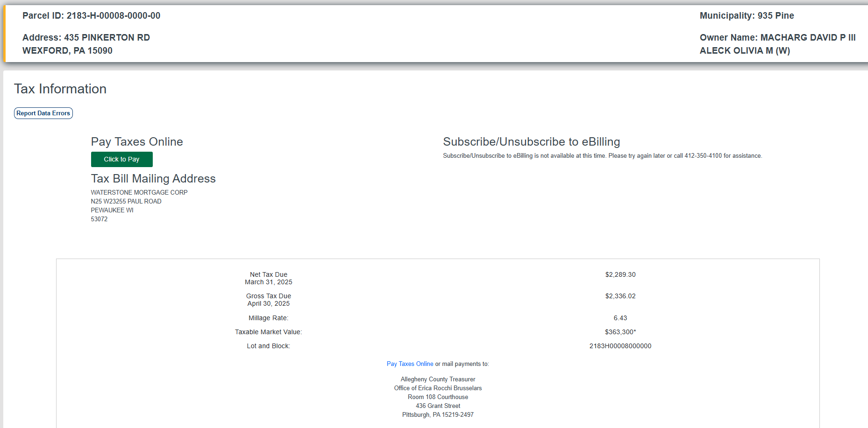868x428 pixels.
Task: Click the Report Data Errors button
Action: 43,113
